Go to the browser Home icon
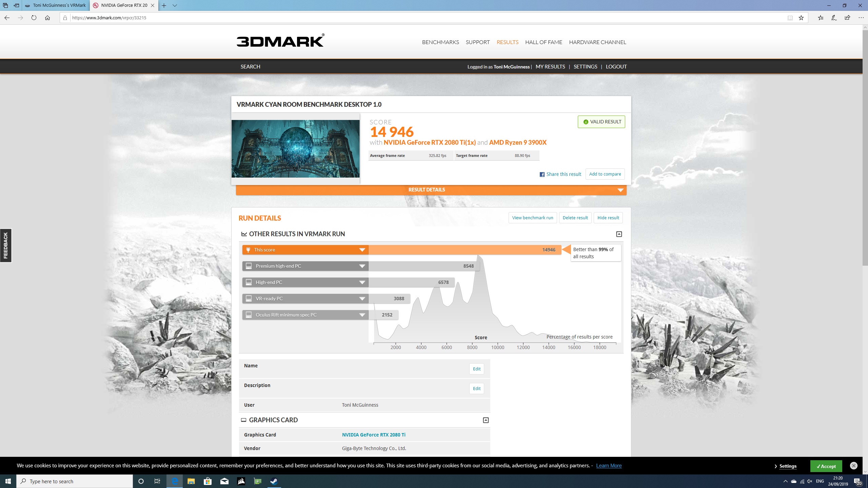The width and height of the screenshot is (868, 488). click(47, 18)
